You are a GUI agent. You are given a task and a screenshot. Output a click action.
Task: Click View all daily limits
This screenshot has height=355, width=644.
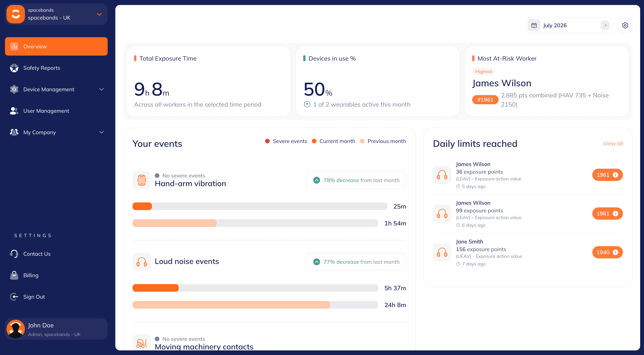click(x=613, y=143)
